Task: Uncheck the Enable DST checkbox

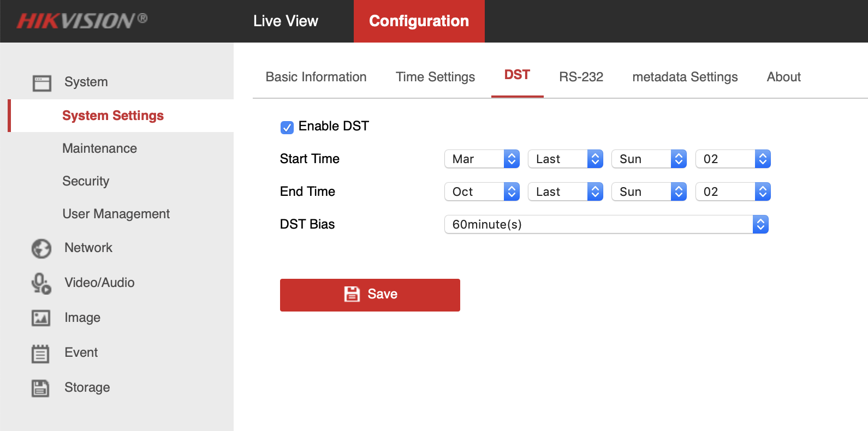Action: [287, 127]
